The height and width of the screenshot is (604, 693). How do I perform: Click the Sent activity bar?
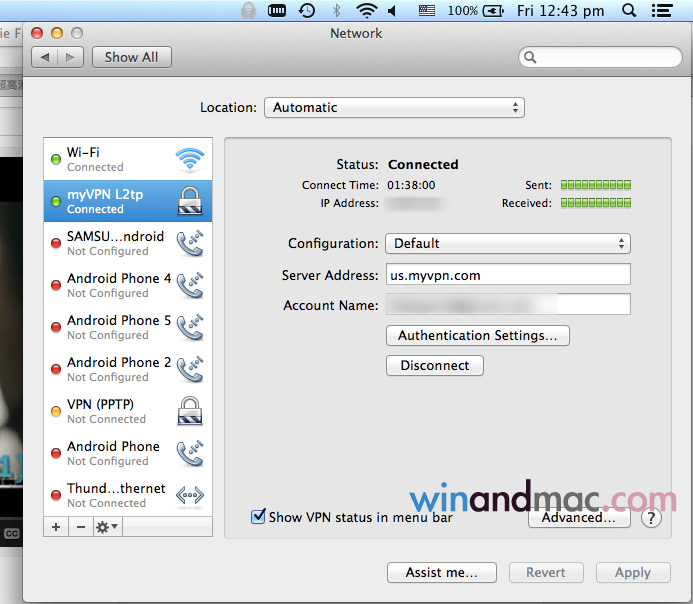point(596,185)
